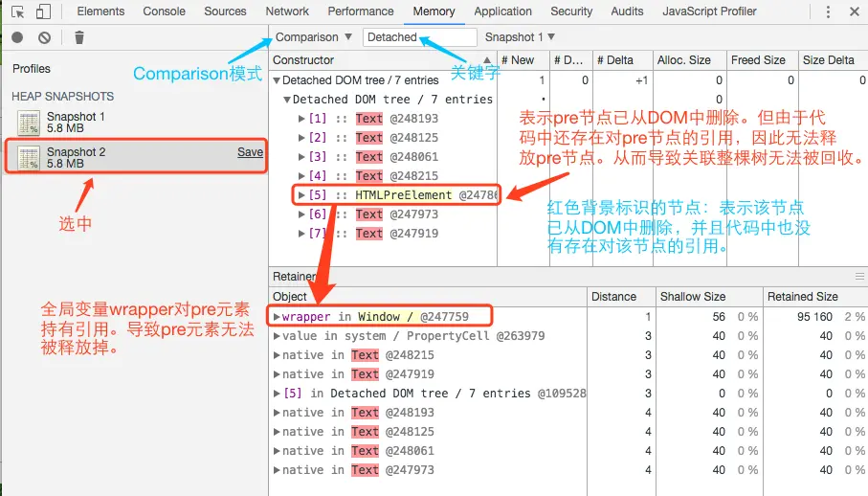The width and height of the screenshot is (868, 496).
Task: Open the Security tab
Action: pos(571,11)
